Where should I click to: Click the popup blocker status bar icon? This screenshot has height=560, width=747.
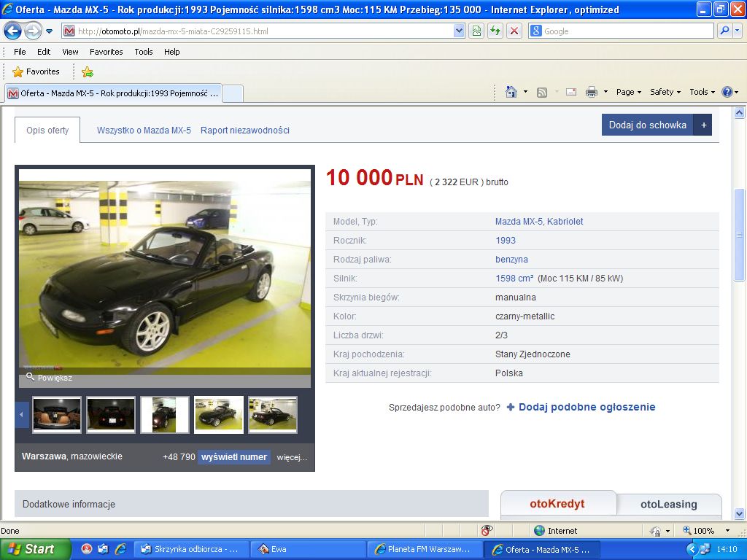coord(487,530)
